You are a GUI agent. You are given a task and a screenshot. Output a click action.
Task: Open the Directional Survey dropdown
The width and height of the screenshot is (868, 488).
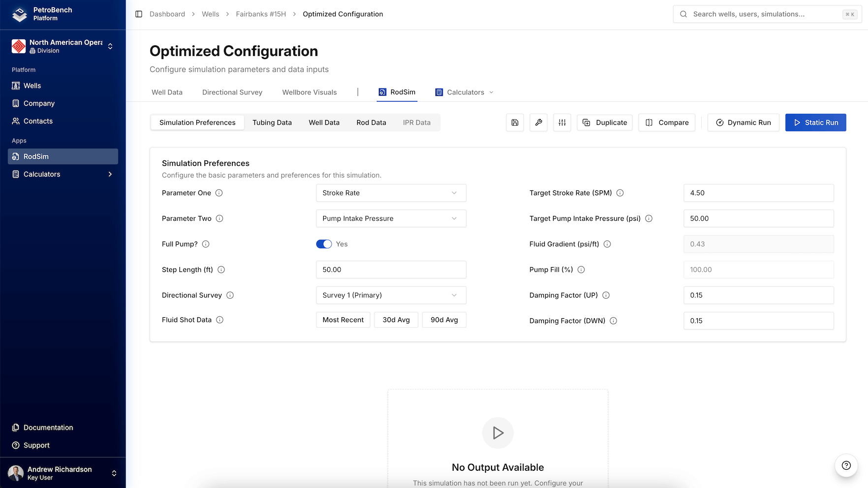(391, 295)
